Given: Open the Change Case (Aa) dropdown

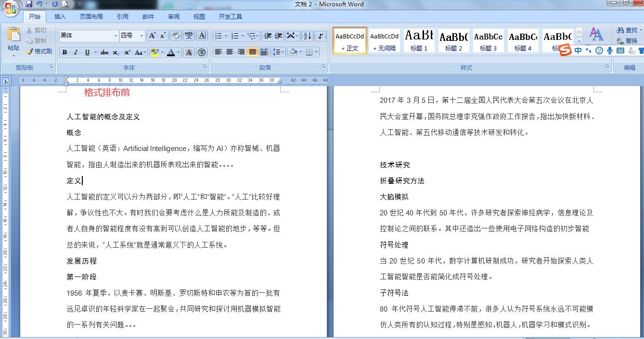Looking at the screenshot, I should coord(140,52).
